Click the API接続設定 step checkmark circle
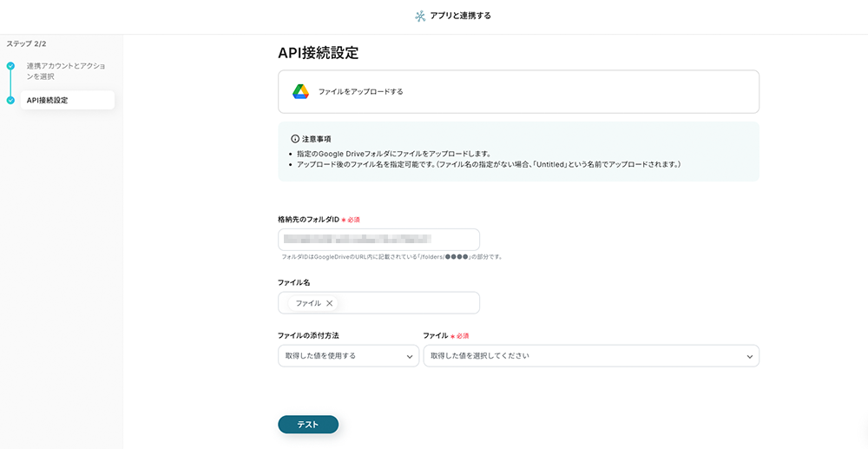Viewport: 868px width, 449px height. click(10, 100)
